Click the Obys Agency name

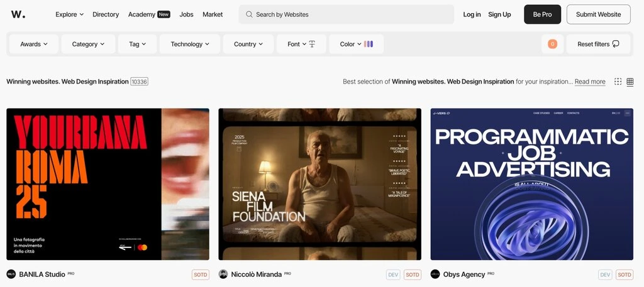(x=464, y=274)
